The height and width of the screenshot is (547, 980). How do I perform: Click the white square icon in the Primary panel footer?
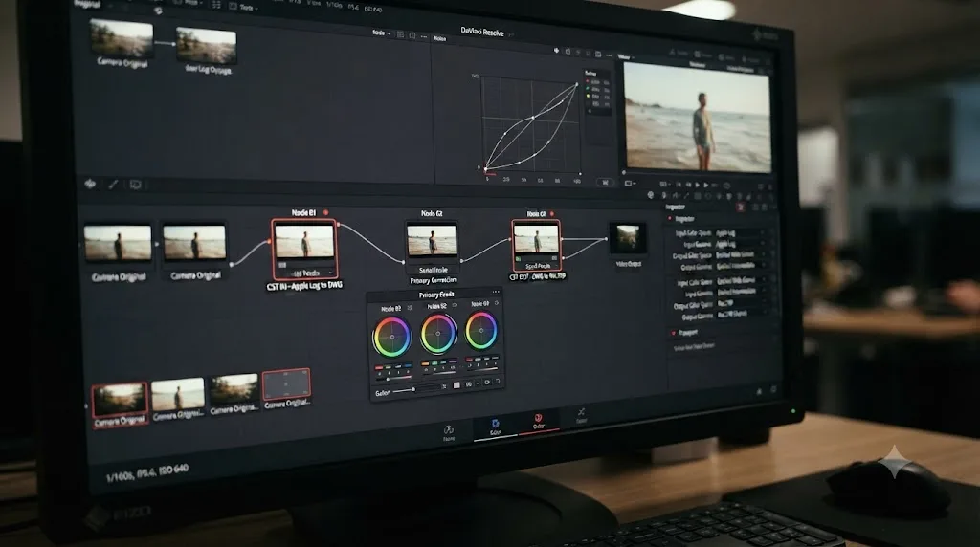457,385
